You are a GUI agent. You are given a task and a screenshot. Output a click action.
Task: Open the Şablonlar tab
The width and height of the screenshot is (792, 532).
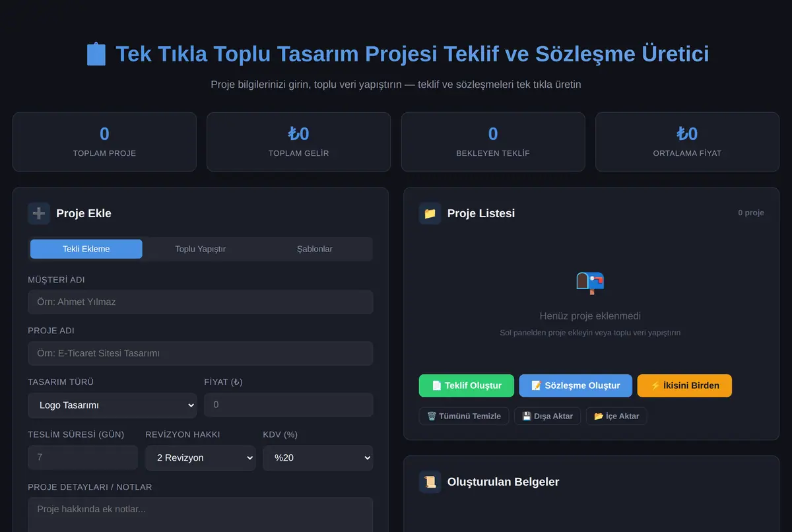point(315,249)
